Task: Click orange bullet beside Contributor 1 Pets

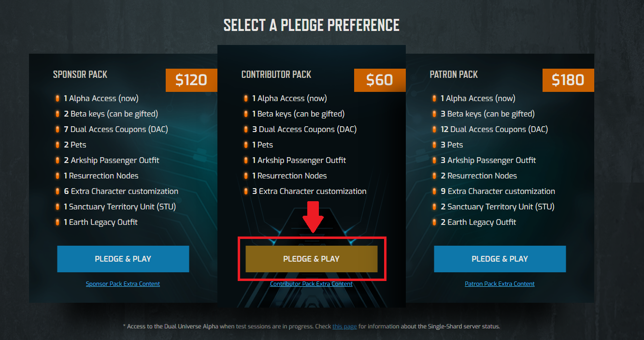Action: coord(246,145)
